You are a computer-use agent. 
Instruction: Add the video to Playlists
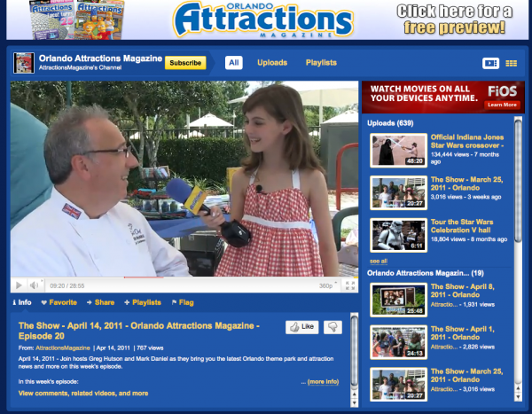[142, 302]
